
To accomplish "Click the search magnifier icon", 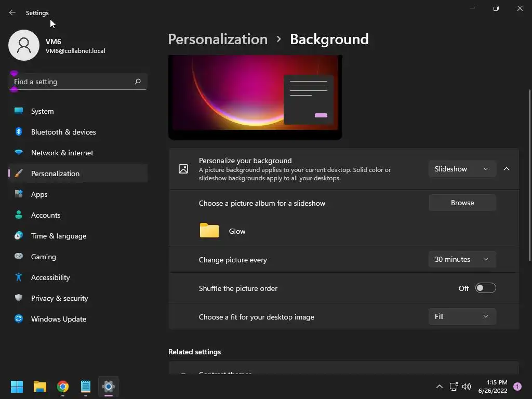I will click(x=137, y=82).
